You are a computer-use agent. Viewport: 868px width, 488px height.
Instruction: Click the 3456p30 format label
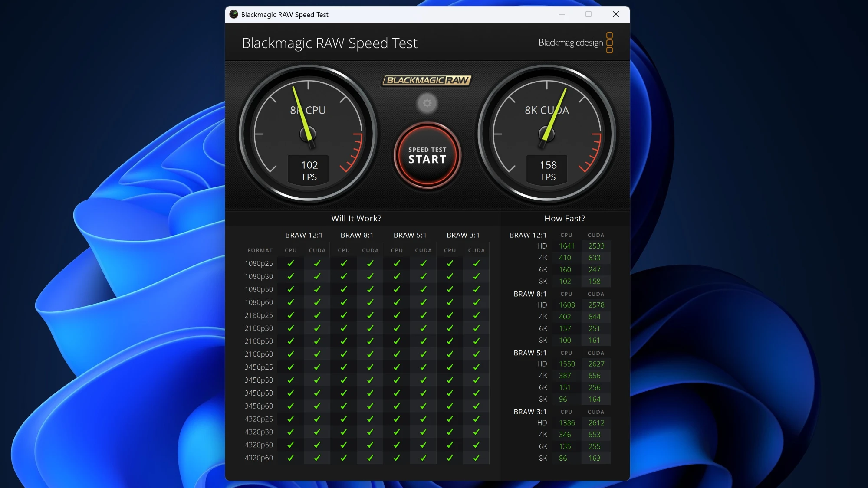coord(259,380)
